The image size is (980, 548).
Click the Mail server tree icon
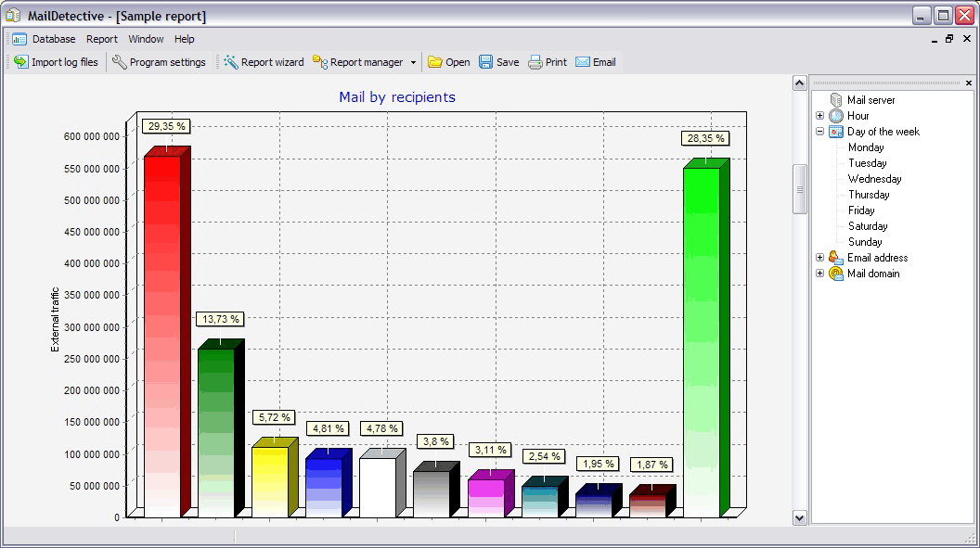(x=835, y=100)
